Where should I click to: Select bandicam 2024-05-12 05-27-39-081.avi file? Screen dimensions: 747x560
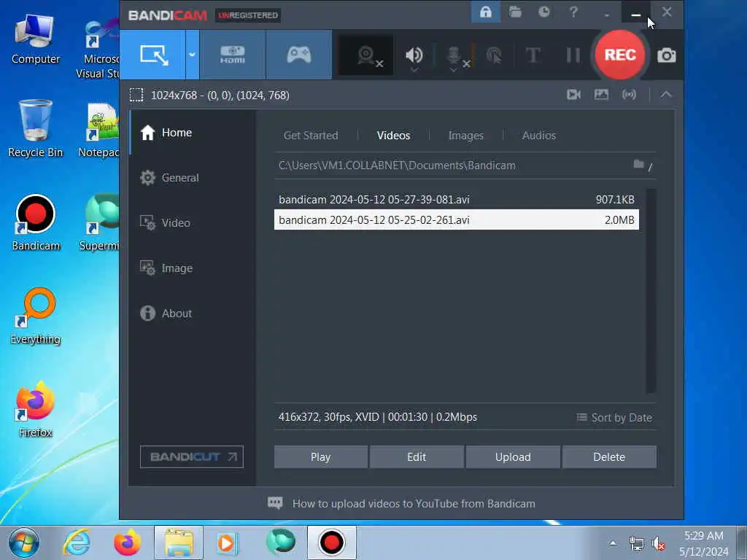(457, 200)
